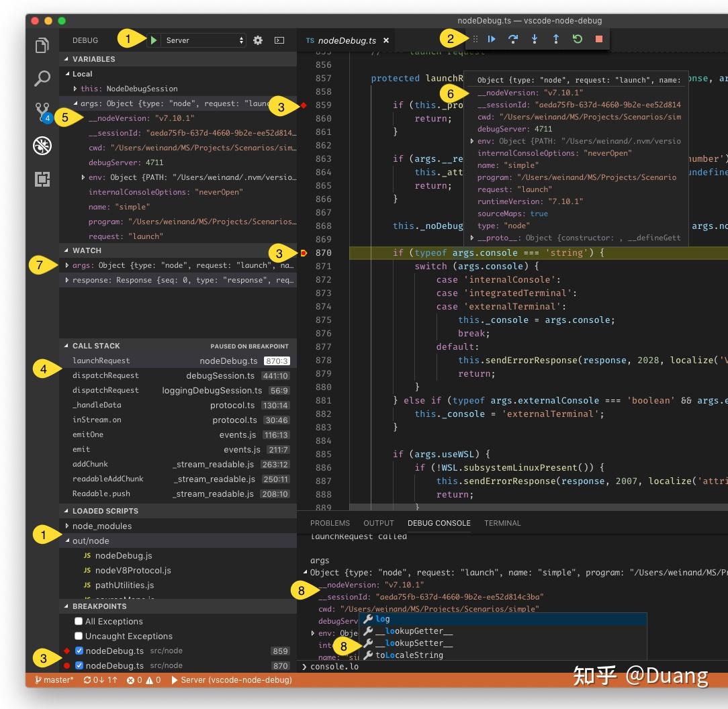The image size is (728, 709).
Task: Expand the node_modules folder
Action: click(67, 526)
